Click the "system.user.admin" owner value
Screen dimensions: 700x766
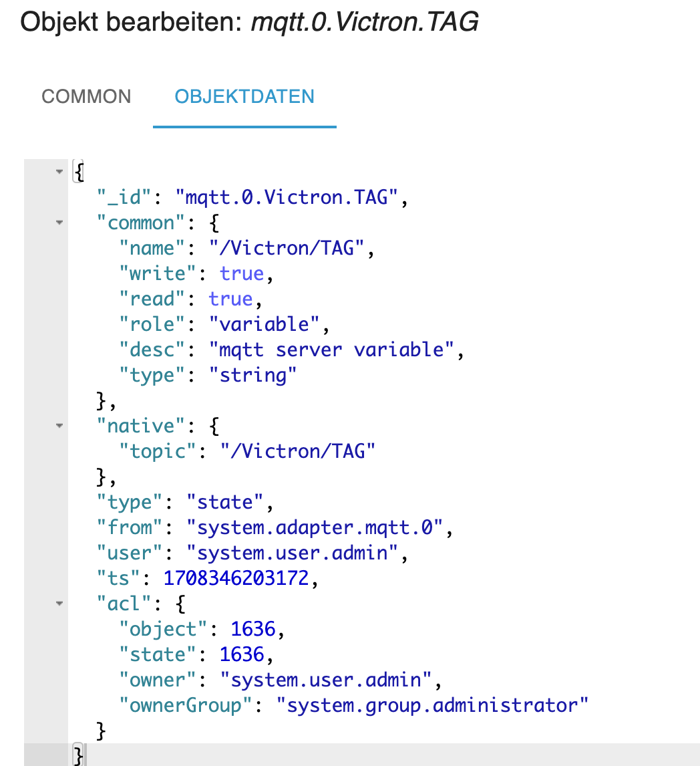click(326, 680)
